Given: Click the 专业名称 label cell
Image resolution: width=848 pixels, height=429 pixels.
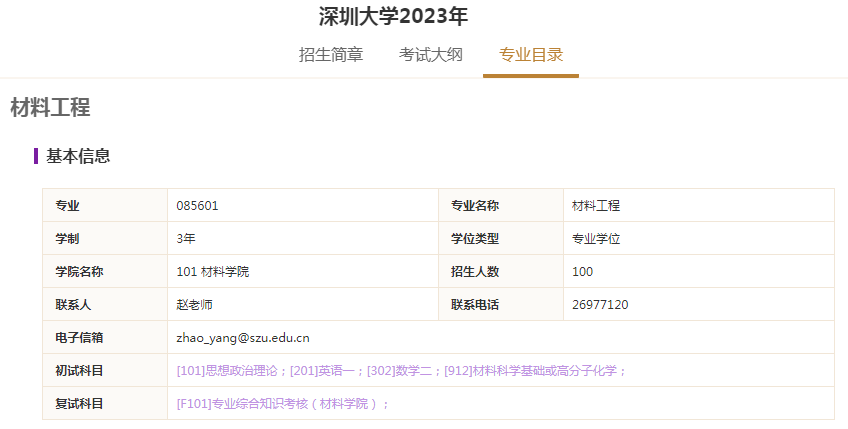Looking at the screenshot, I should [501, 206].
